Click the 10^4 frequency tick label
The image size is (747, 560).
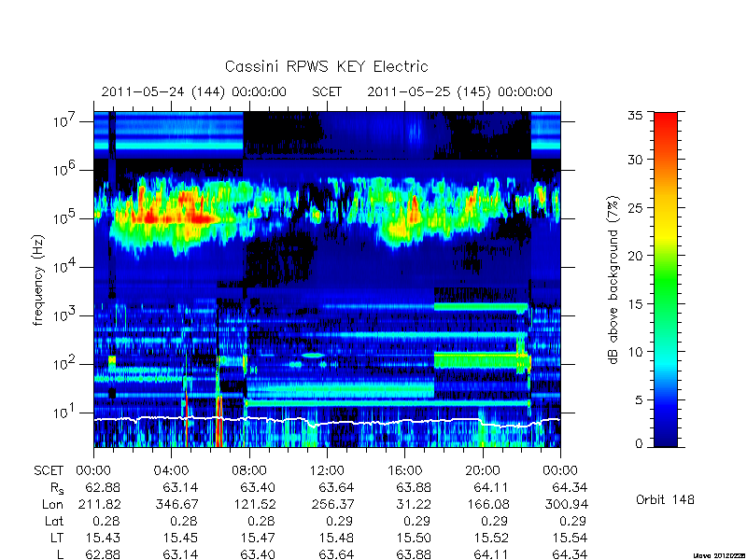(65, 267)
